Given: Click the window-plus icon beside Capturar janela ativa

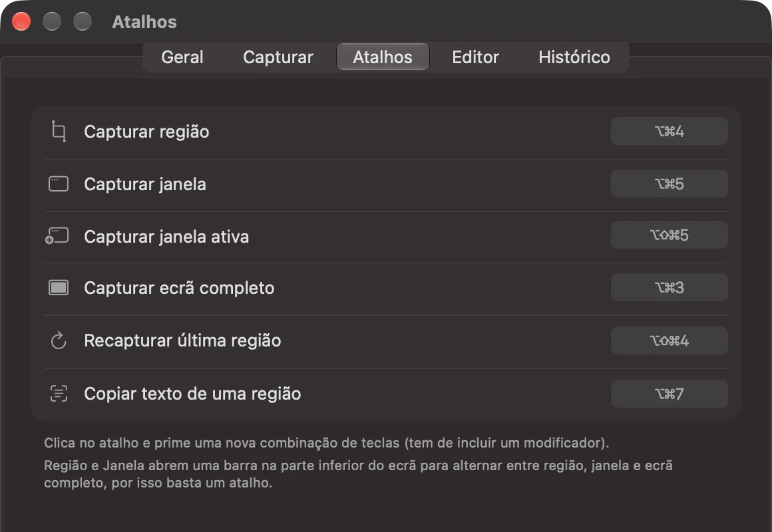Looking at the screenshot, I should click(x=57, y=235).
